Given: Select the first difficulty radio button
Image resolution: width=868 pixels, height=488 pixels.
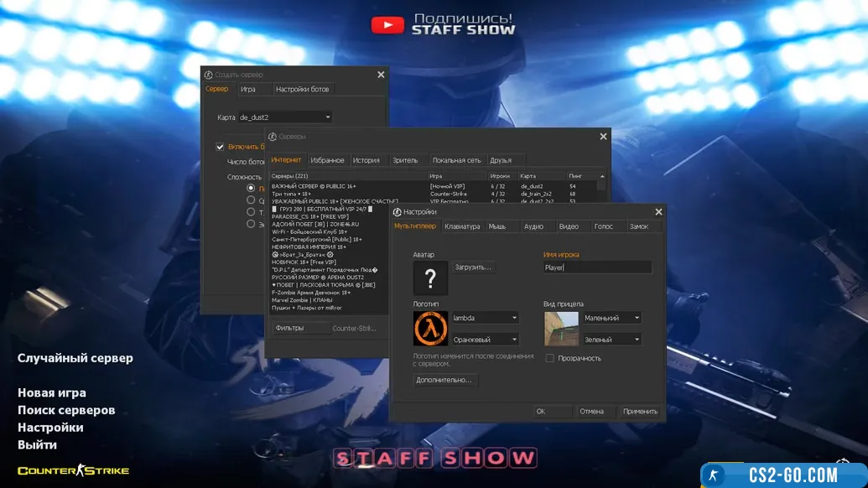Looking at the screenshot, I should (x=251, y=189).
